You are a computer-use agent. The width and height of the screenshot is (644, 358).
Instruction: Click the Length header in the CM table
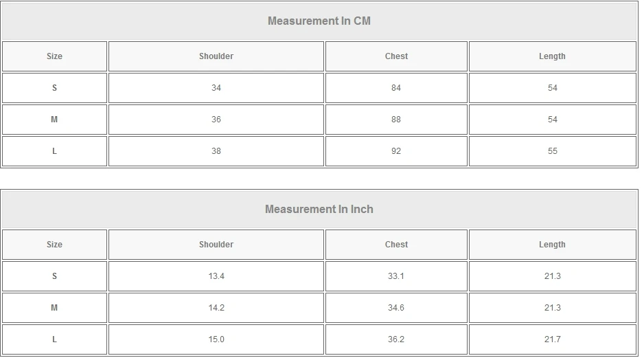click(552, 56)
